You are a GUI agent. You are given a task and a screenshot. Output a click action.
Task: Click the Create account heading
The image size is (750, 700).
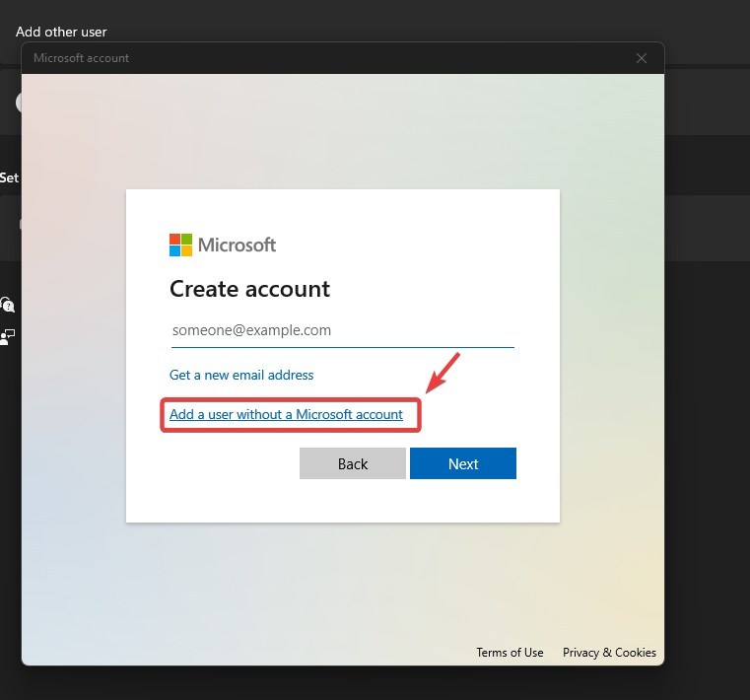click(x=249, y=289)
